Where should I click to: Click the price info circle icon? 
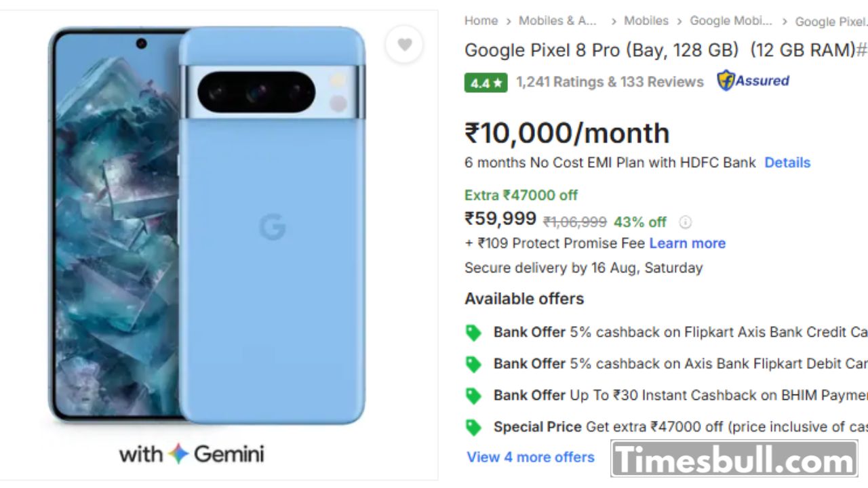tap(686, 222)
